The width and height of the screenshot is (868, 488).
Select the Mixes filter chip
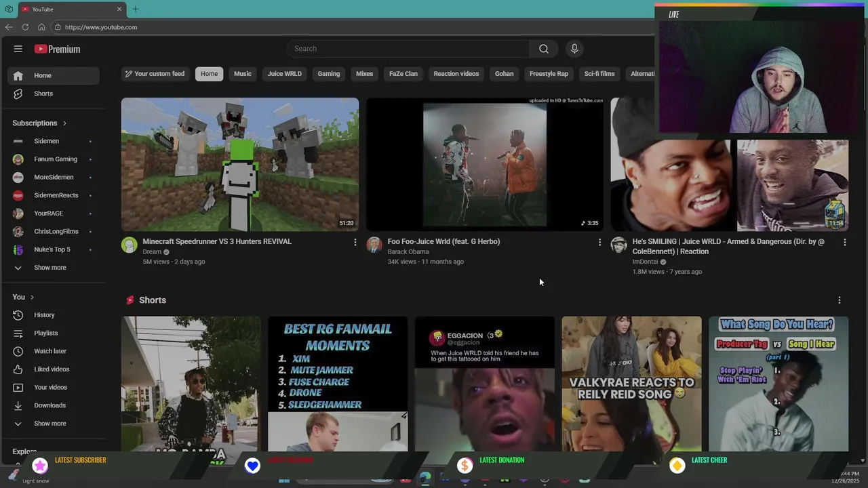pos(365,74)
